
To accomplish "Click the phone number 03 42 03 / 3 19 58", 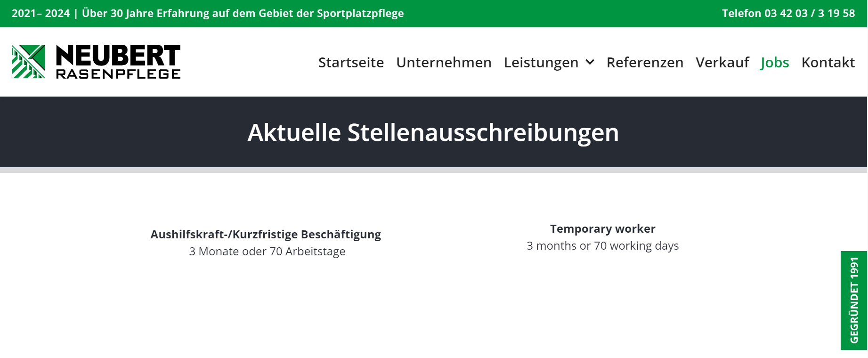I will click(810, 13).
